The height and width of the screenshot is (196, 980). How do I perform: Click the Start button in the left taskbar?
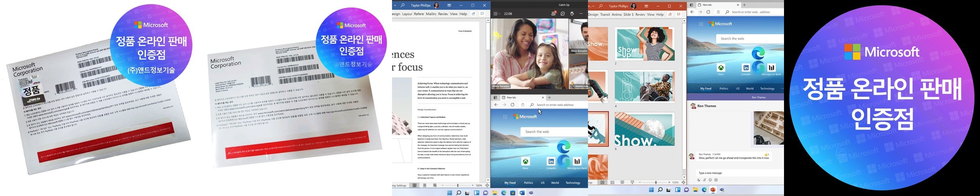tap(450, 193)
